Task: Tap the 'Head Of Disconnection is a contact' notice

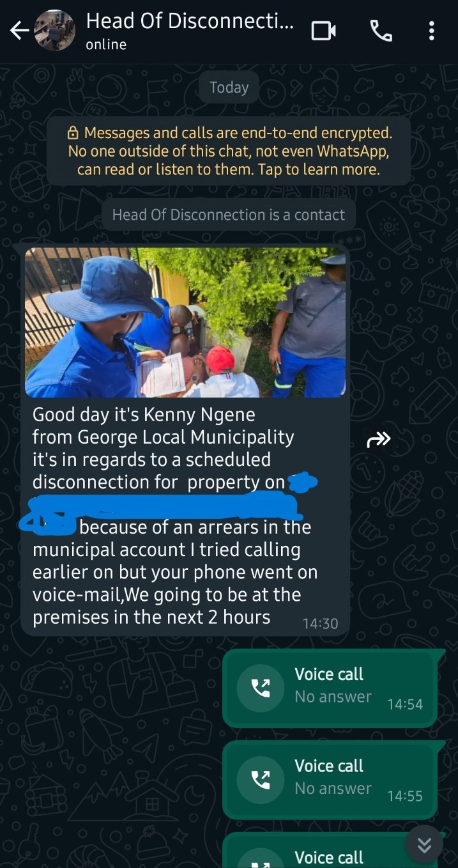Action: (x=229, y=215)
